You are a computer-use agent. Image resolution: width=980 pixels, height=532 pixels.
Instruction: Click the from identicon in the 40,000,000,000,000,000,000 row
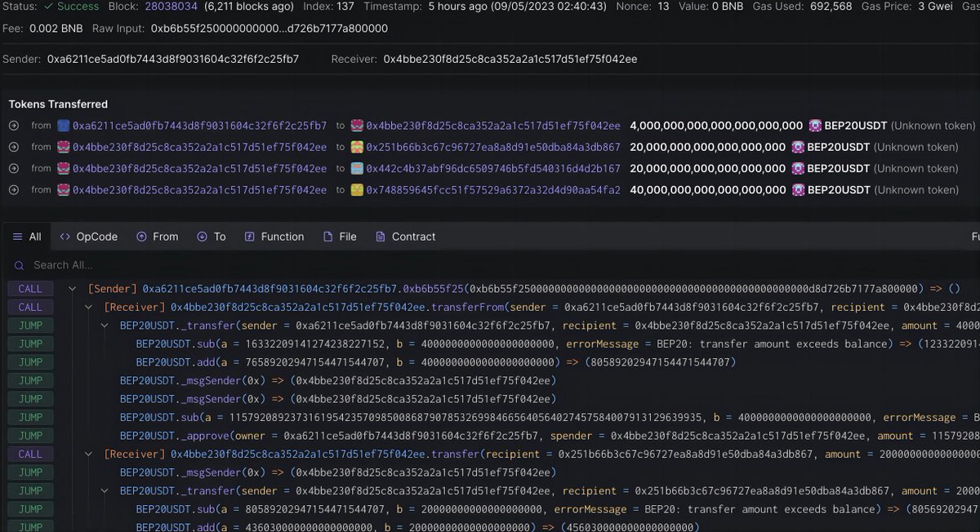coord(64,189)
